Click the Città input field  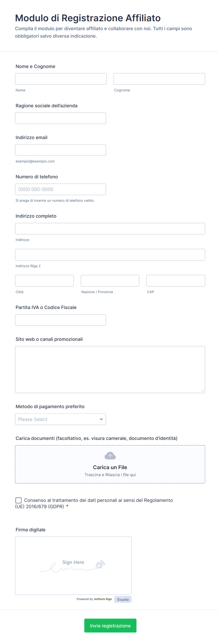tap(44, 281)
